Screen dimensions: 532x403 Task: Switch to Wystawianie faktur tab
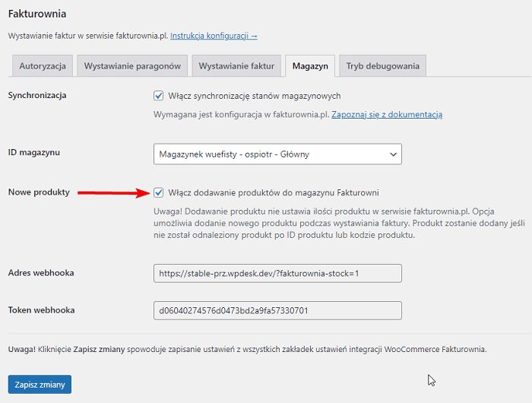(x=236, y=66)
